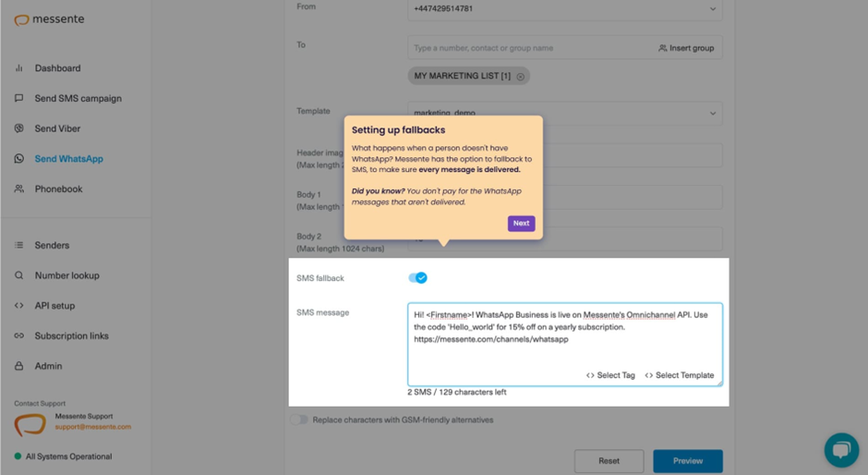Open Subscription links page

pos(71,335)
